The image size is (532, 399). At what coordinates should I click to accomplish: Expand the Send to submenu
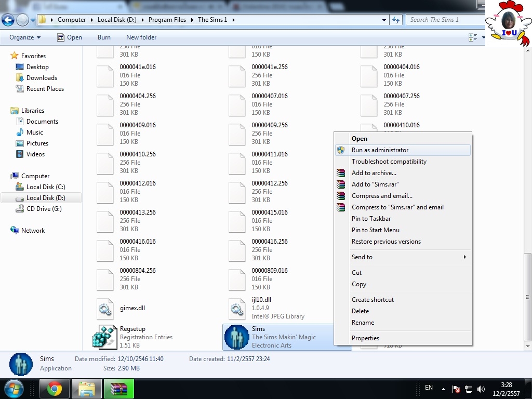[x=403, y=257]
